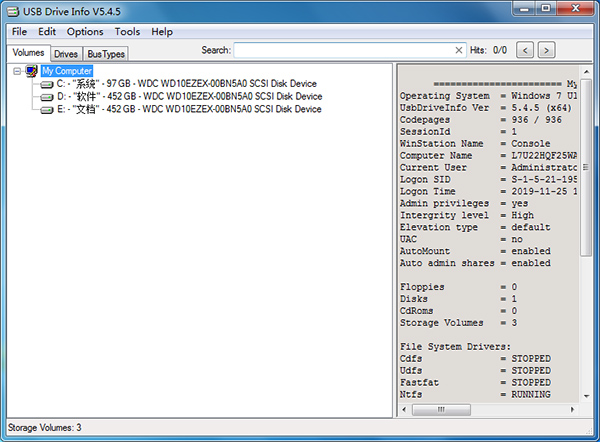
Task: Open the File menu
Action: tap(19, 32)
